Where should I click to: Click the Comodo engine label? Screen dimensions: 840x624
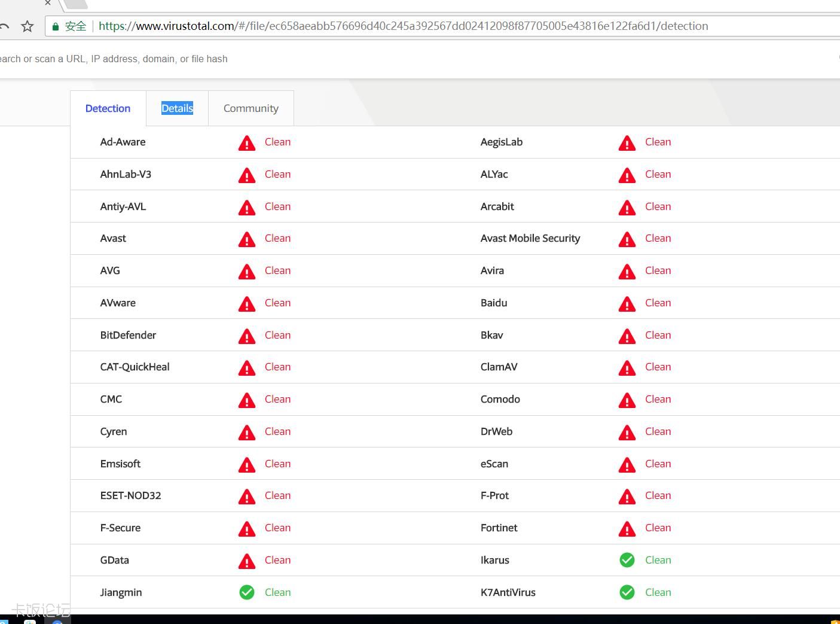tap(500, 399)
